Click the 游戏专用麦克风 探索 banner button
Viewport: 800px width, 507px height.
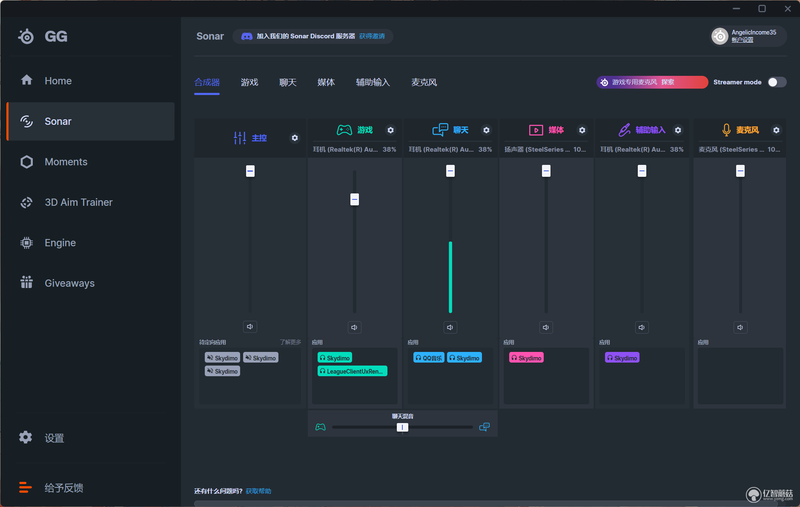point(652,82)
